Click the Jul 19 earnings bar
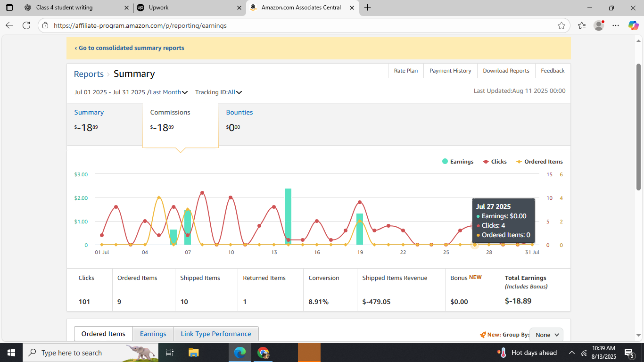The image size is (644, 362). [360, 229]
